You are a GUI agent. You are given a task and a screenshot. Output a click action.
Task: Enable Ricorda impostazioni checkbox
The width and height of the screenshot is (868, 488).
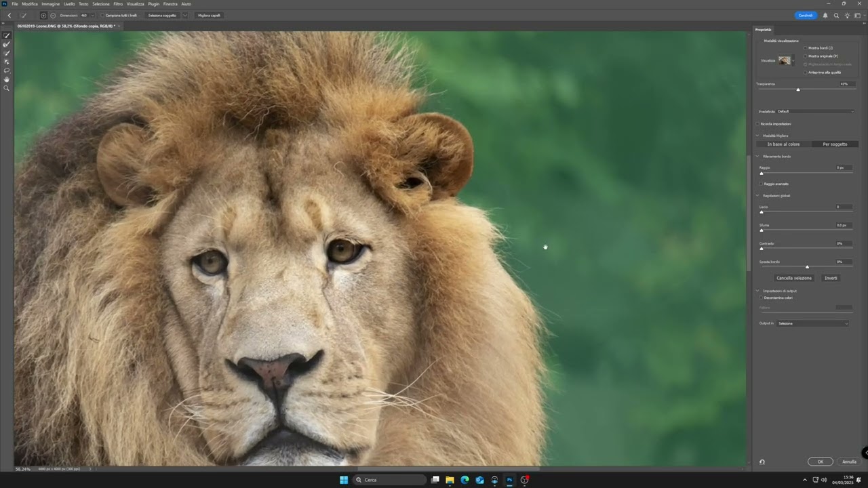point(757,124)
